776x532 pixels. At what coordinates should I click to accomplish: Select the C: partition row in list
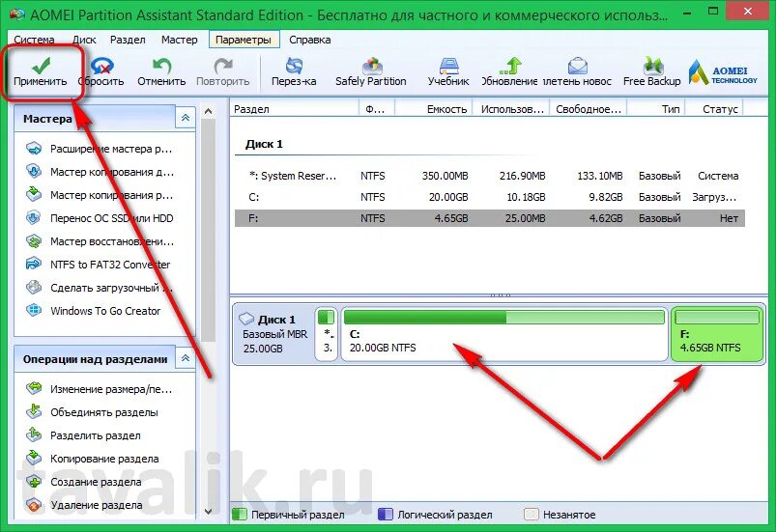click(490, 197)
